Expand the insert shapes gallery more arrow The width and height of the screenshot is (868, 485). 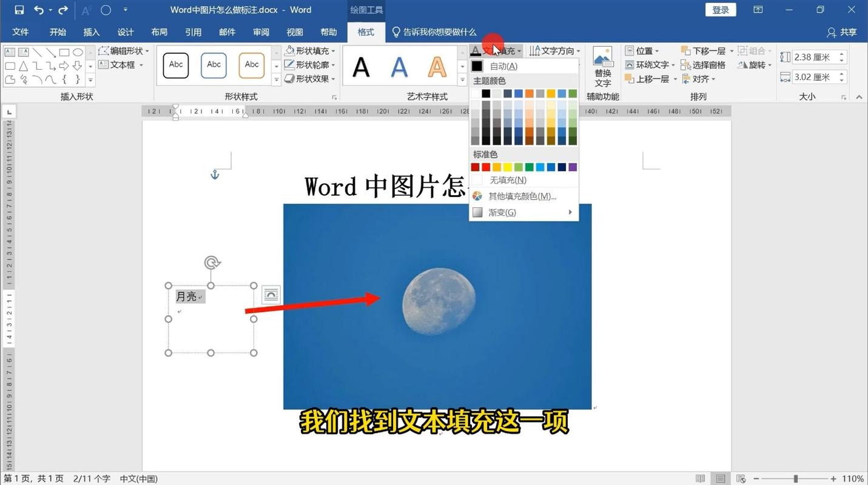coord(90,79)
